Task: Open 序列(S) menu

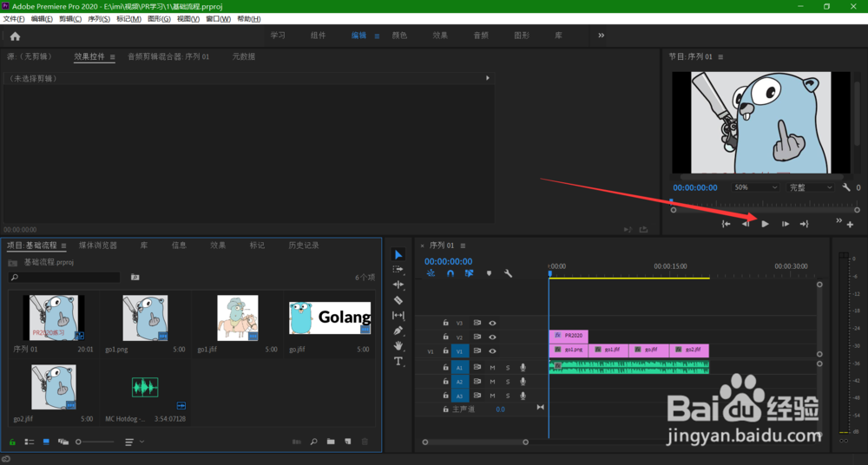Action: (99, 19)
